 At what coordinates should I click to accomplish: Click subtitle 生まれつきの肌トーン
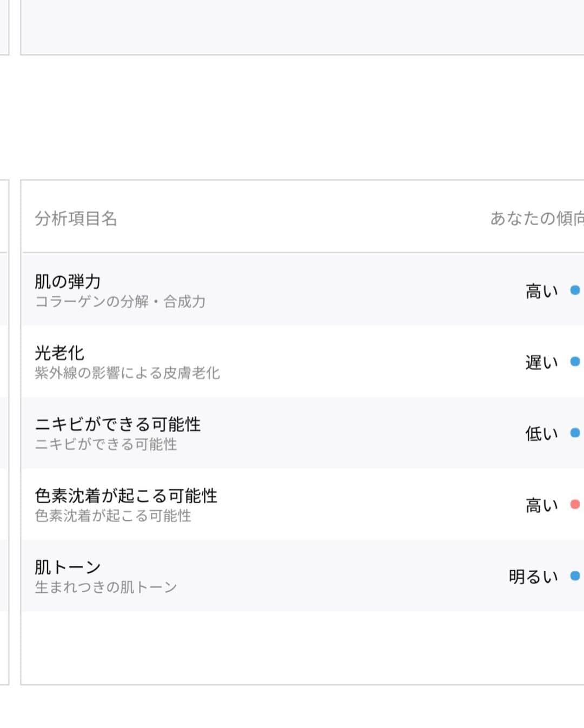coord(106,587)
